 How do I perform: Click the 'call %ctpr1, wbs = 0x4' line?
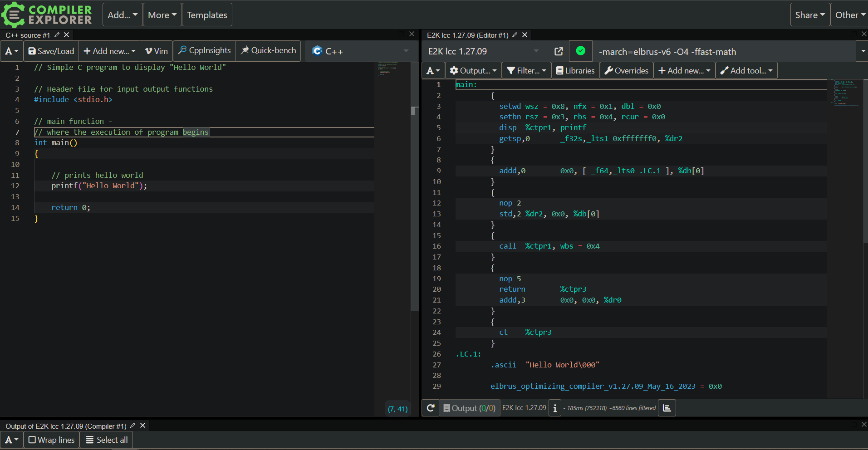pos(549,246)
